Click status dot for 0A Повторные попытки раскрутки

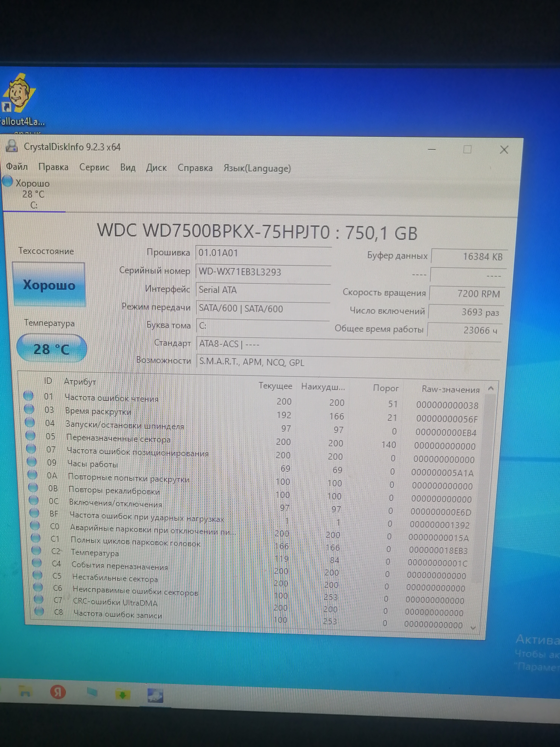(32, 474)
